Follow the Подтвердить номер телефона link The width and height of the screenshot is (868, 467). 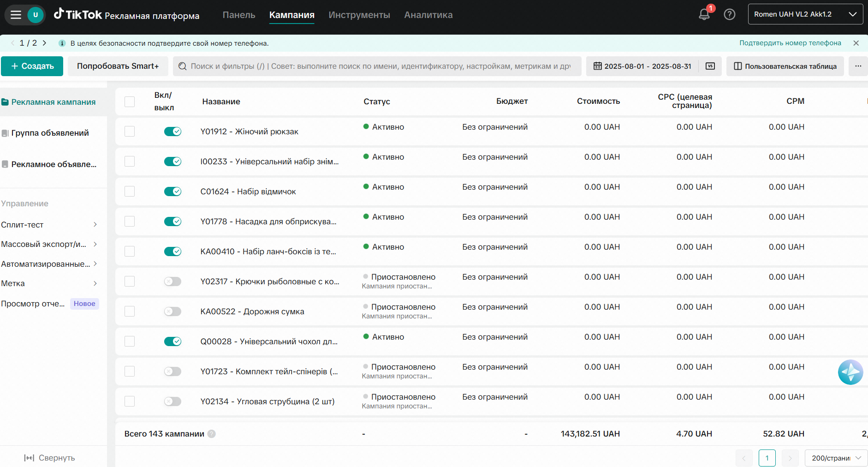[x=790, y=43]
